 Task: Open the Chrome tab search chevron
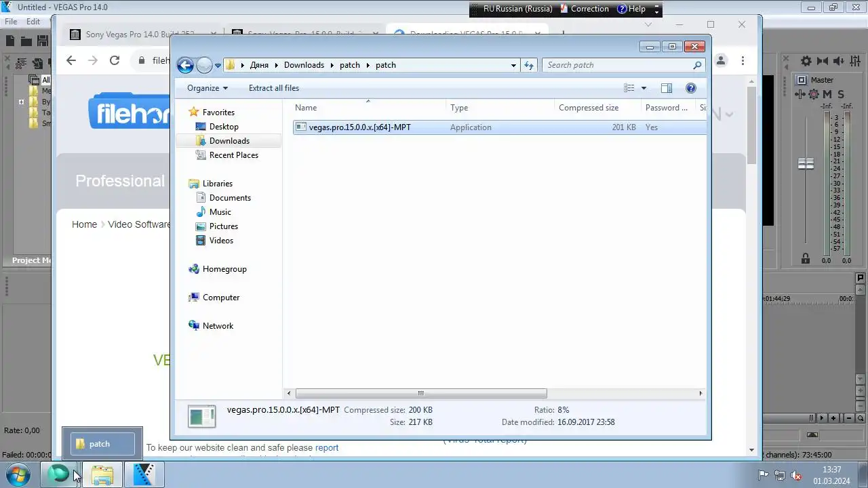[648, 24]
